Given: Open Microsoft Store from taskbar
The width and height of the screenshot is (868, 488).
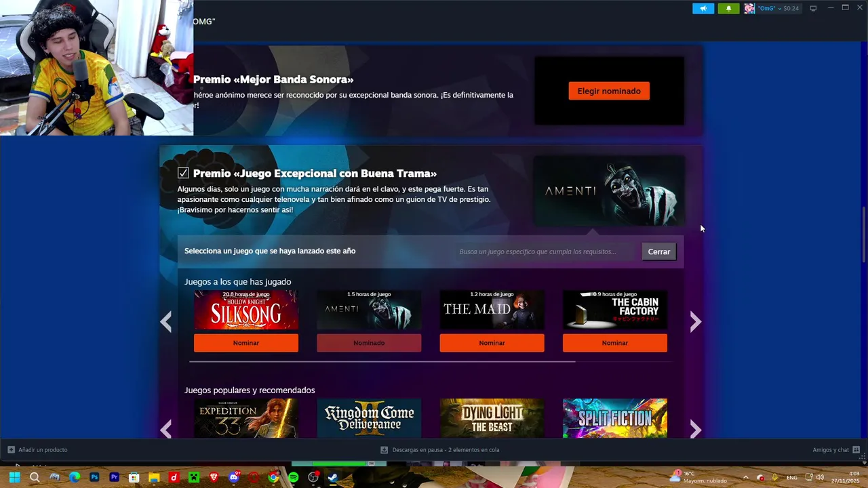Looking at the screenshot, I should pyautogui.click(x=134, y=477).
